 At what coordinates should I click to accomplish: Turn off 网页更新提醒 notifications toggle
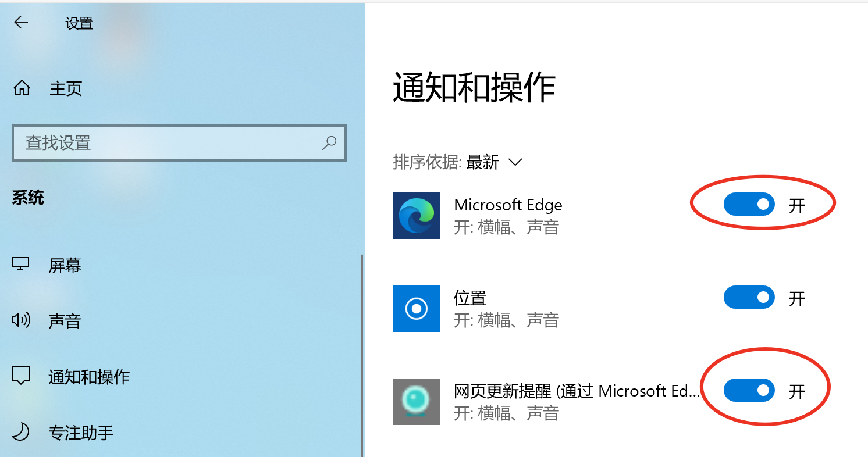[x=749, y=390]
